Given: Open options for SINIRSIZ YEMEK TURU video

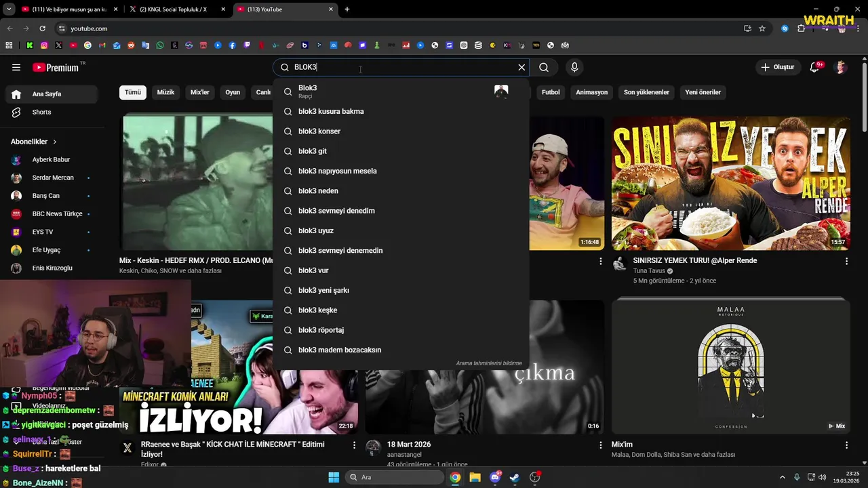Looking at the screenshot, I should (x=846, y=261).
